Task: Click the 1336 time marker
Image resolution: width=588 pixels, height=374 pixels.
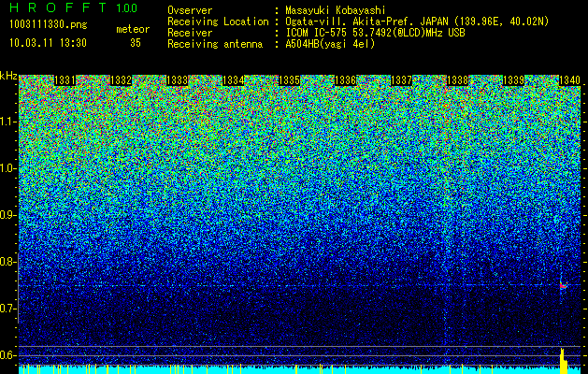Action: (345, 80)
